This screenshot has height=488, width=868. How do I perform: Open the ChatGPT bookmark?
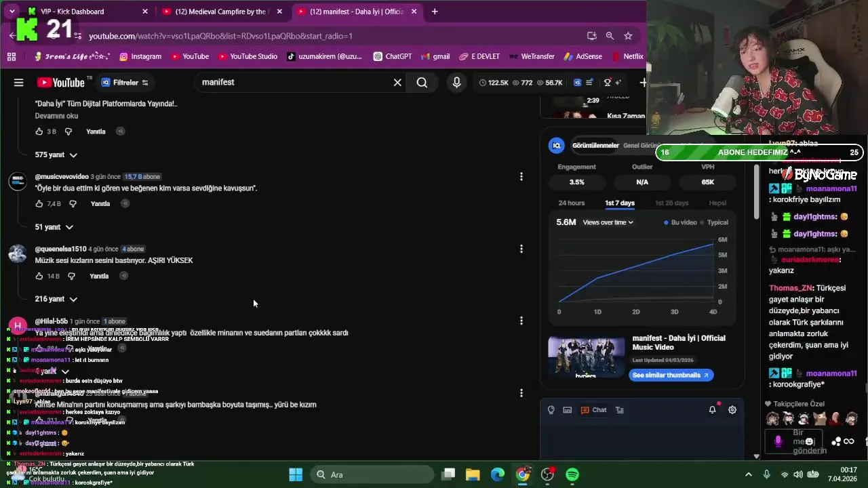tap(392, 56)
